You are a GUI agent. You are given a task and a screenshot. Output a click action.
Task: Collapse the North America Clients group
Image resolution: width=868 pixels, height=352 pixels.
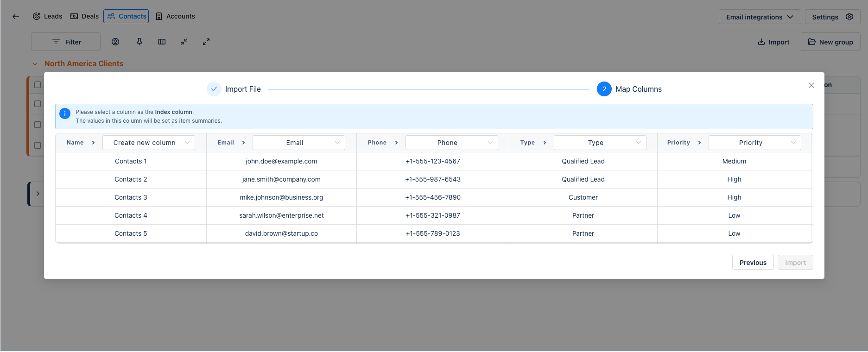tap(35, 64)
